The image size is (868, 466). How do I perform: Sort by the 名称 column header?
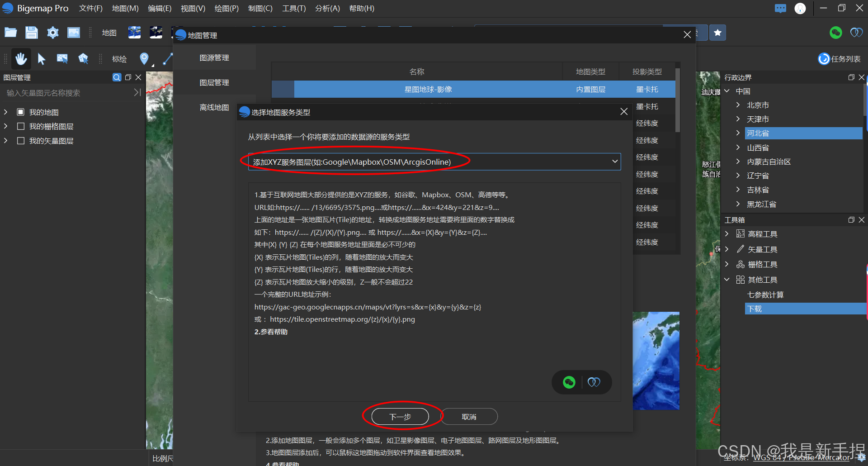pyautogui.click(x=417, y=71)
